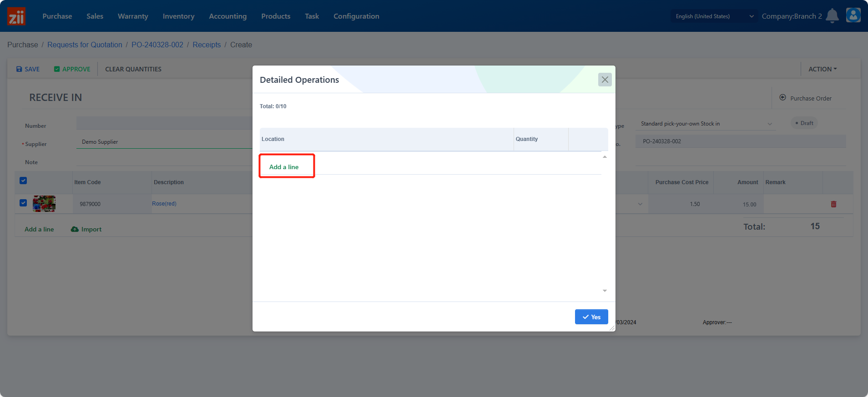Screen dimensions: 868x397
Task: Go to Receipts breadcrumb
Action: (207, 45)
